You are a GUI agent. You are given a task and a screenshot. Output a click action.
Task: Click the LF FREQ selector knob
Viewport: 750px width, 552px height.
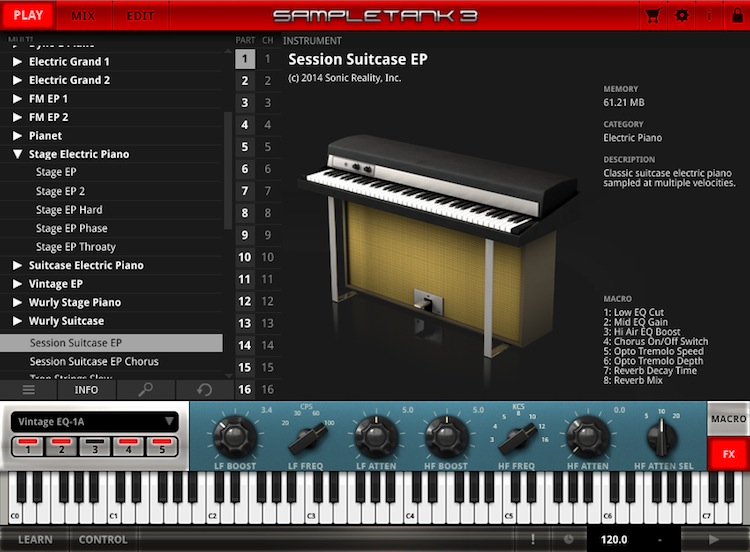tap(307, 438)
